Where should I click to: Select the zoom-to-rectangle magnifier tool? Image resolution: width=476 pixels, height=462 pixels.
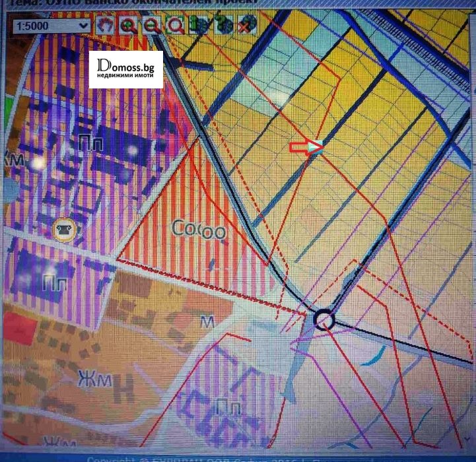point(176,25)
